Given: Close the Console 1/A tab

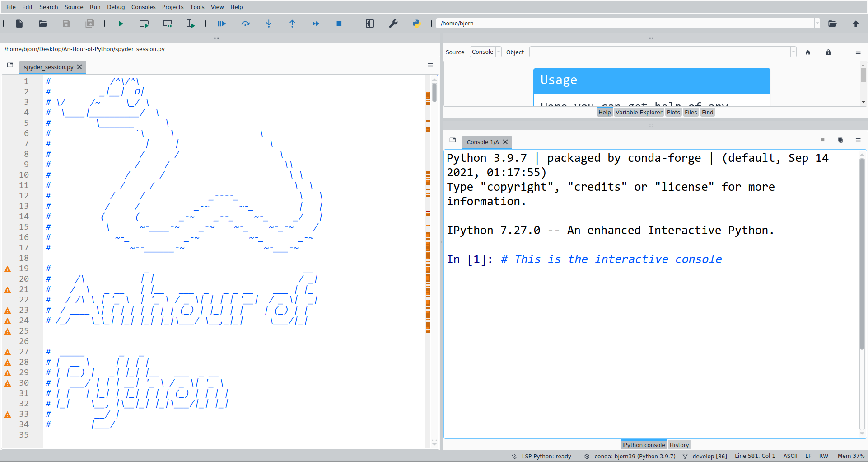Looking at the screenshot, I should (x=505, y=142).
